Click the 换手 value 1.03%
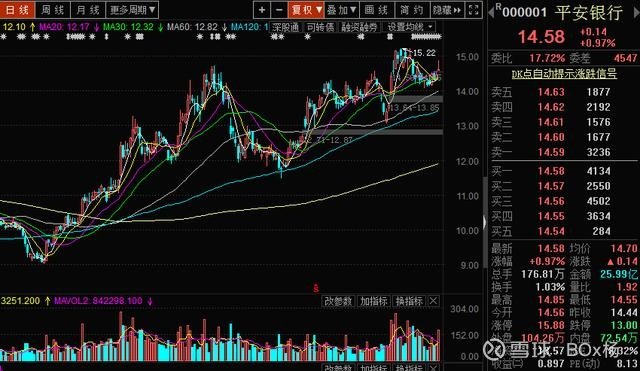Viewport: 640px width, 371px height. coord(550,287)
